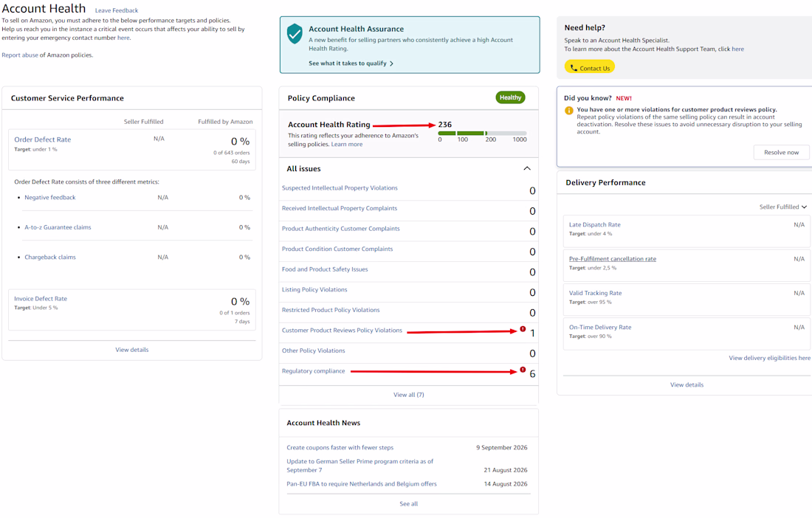Click the 0 of 643 orders text
The image size is (812, 518).
pos(232,153)
